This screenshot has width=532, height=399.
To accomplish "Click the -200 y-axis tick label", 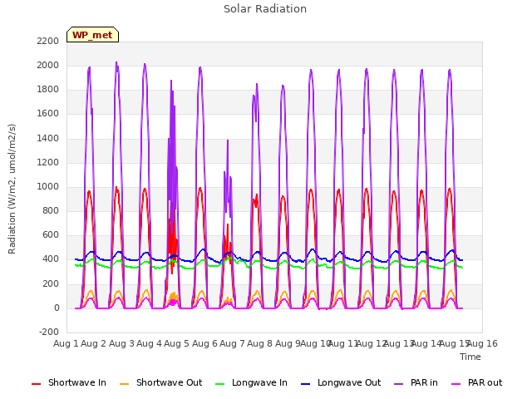I will (x=49, y=332).
